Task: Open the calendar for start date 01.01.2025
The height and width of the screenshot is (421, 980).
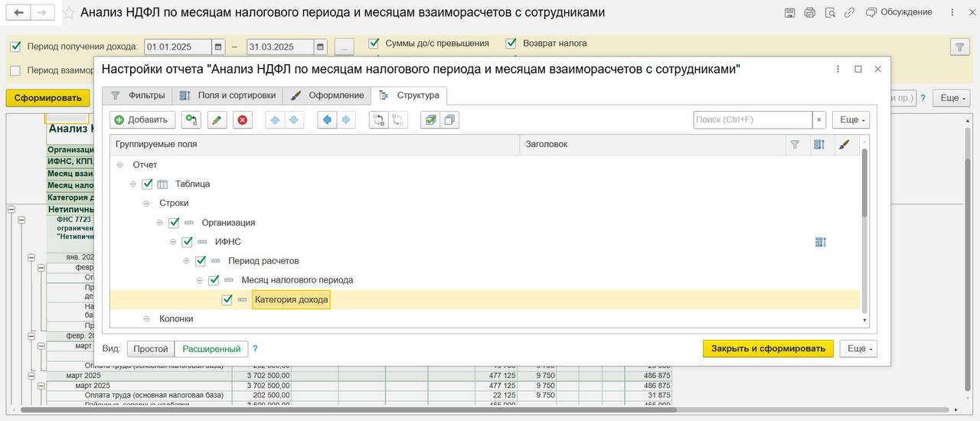Action: 218,47
